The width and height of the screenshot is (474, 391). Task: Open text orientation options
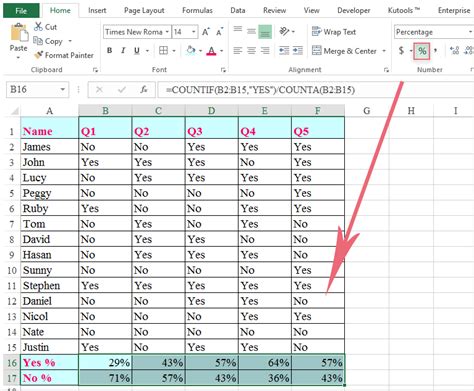click(x=284, y=32)
